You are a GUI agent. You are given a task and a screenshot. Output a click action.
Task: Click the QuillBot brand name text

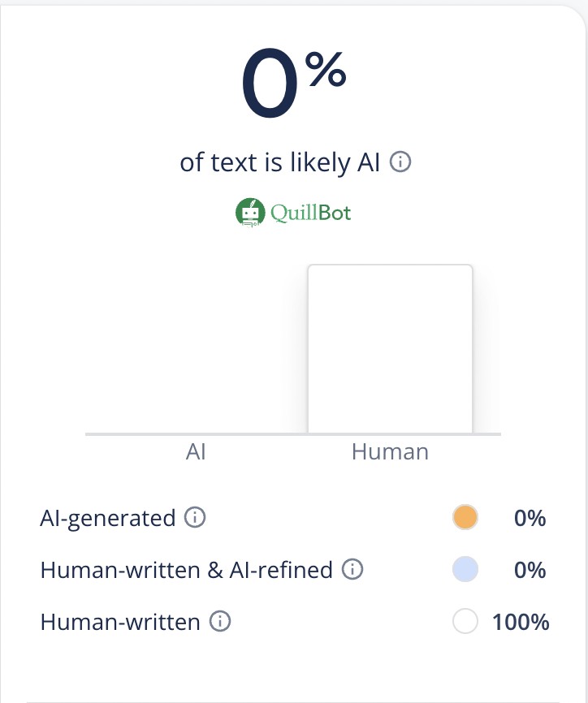coord(312,213)
